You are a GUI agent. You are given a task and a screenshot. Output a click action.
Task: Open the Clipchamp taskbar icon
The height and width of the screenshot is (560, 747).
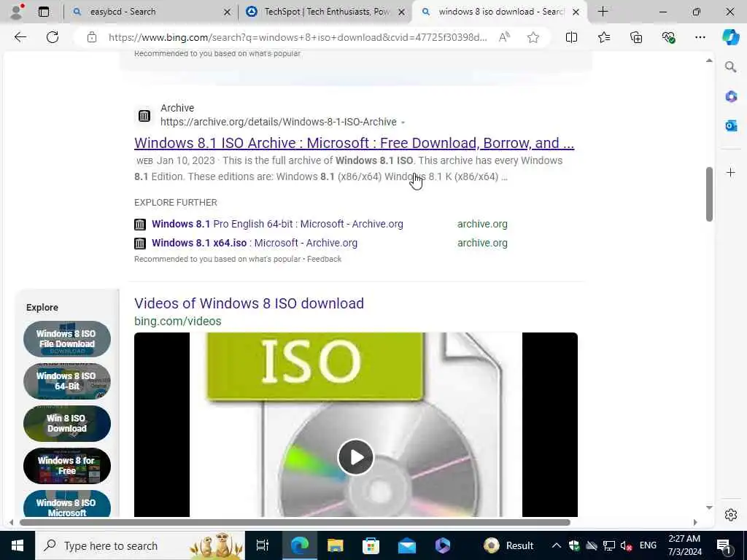[443, 545]
